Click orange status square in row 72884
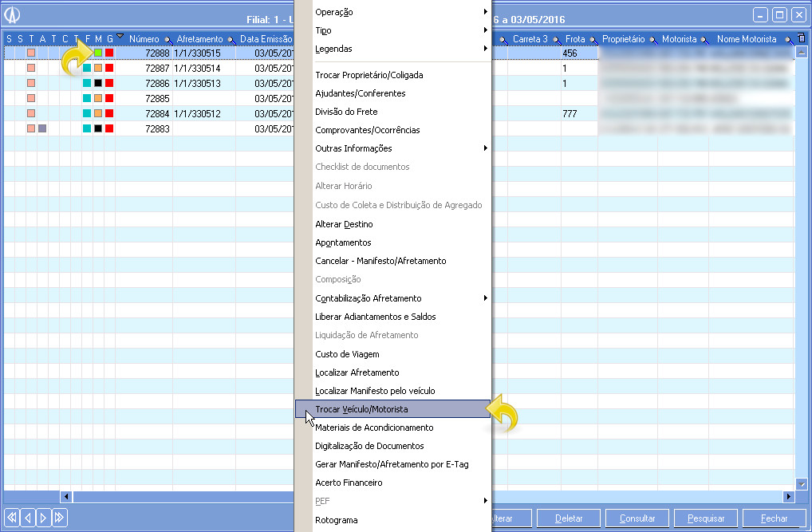The height and width of the screenshot is (532, 812). 98,113
